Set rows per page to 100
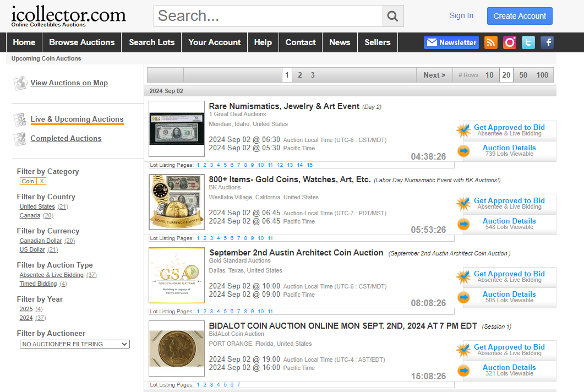This screenshot has width=584, height=392. 542,75
